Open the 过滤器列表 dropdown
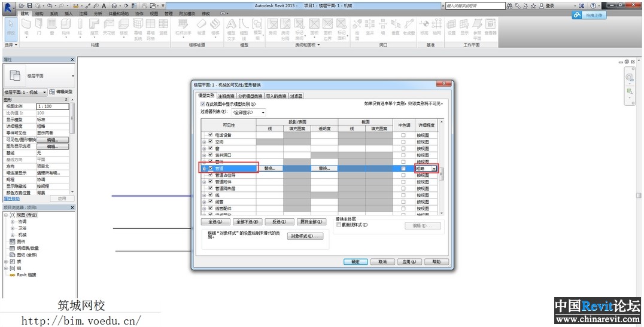Image resolution: width=644 pixels, height=327 pixels. (248, 112)
